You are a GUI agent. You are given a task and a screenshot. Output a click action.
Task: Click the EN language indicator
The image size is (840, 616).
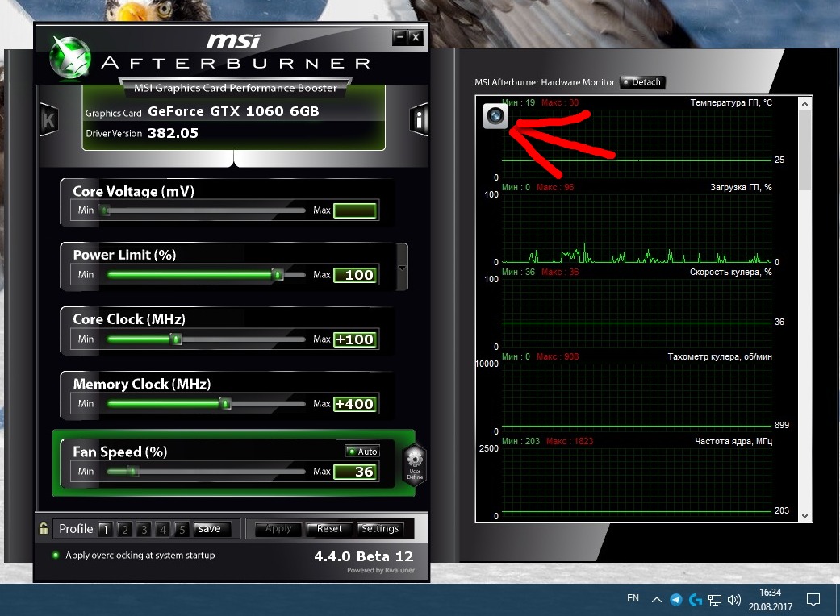(x=633, y=598)
